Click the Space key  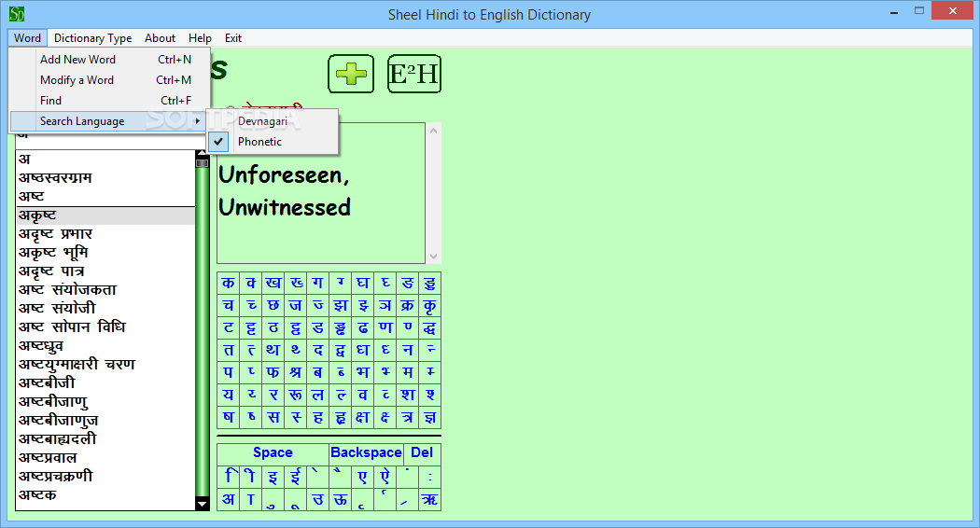tap(273, 453)
